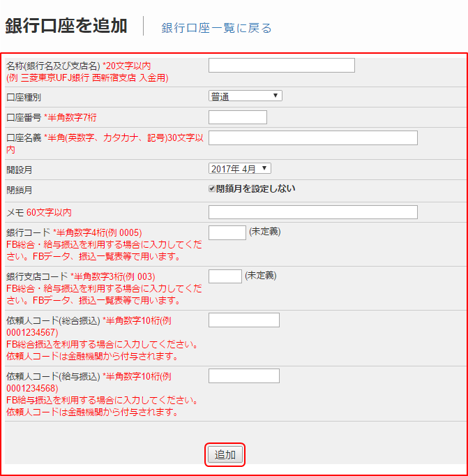This screenshot has height=476, width=468.
Task: Click the 口座種別 label text
Action: 24,98
